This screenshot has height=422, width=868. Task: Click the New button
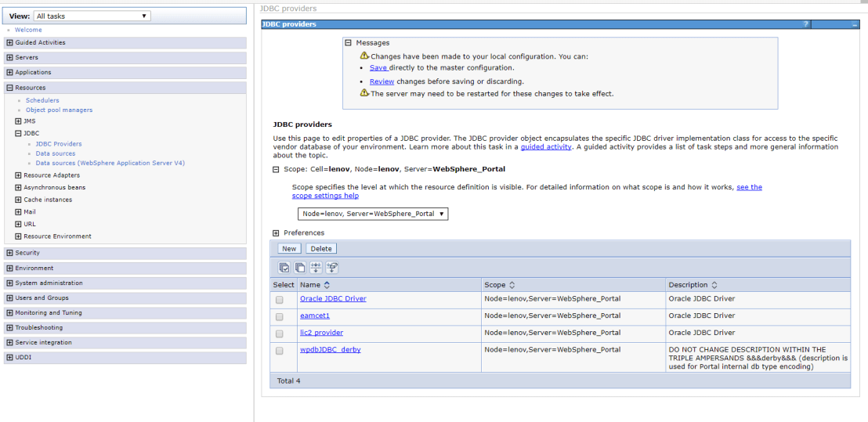(x=289, y=248)
